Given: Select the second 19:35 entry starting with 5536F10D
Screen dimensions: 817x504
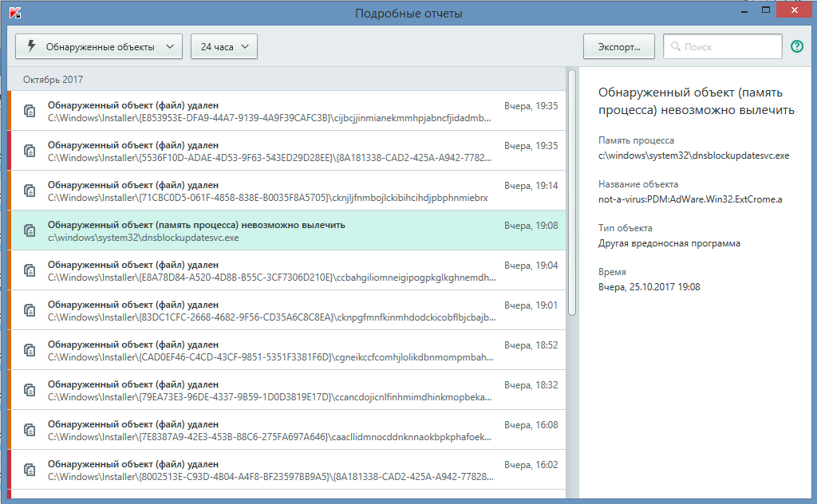Looking at the screenshot, I should point(271,152).
